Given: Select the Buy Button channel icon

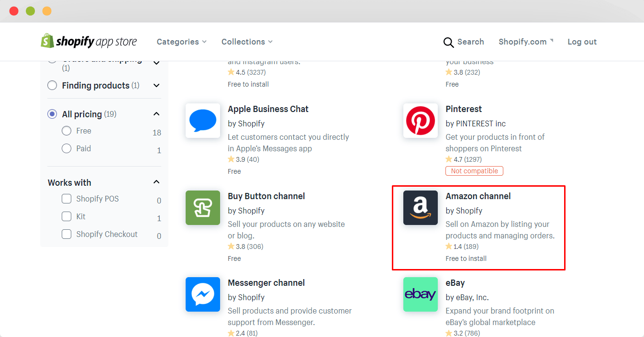Looking at the screenshot, I should (203, 208).
